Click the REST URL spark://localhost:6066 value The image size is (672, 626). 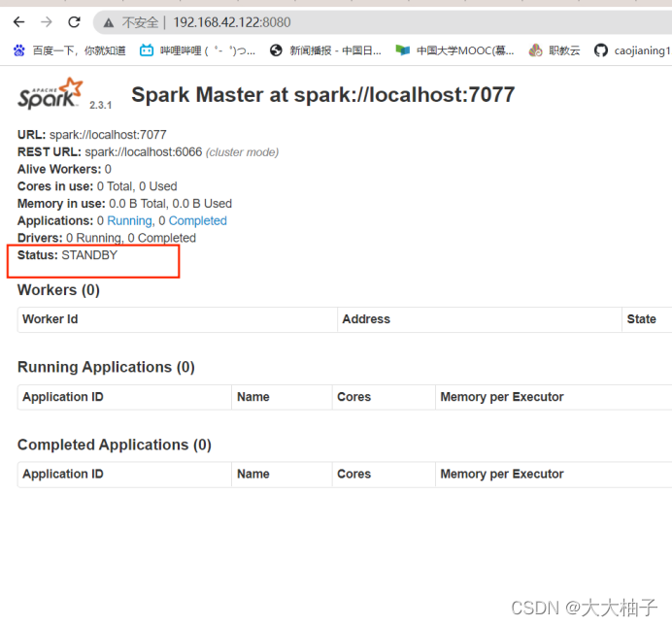tap(144, 152)
